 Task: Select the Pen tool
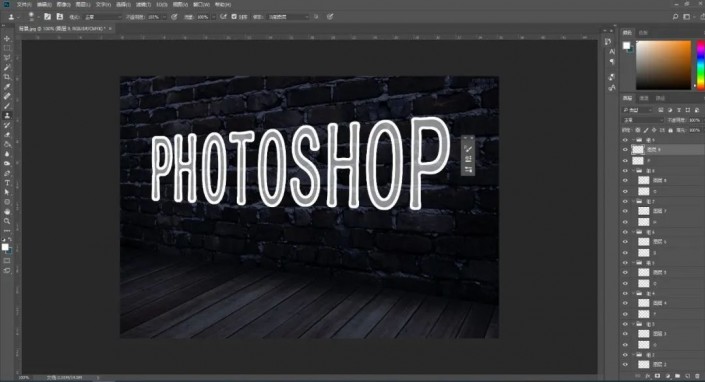click(x=7, y=173)
